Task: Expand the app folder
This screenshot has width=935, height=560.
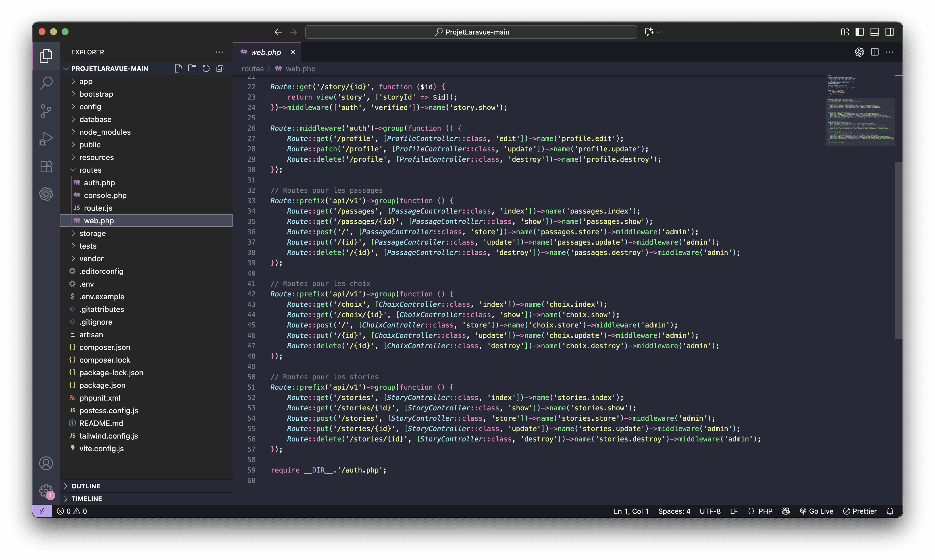Action: tap(146, 81)
